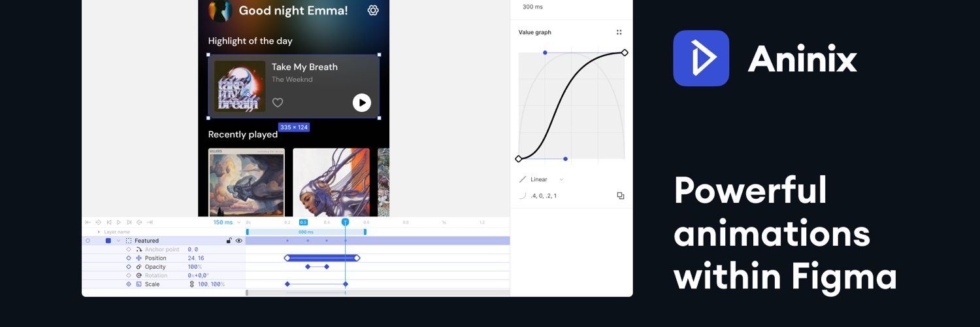Click the upper bezier handle on the graph
The image size is (980, 327).
pyautogui.click(x=545, y=52)
